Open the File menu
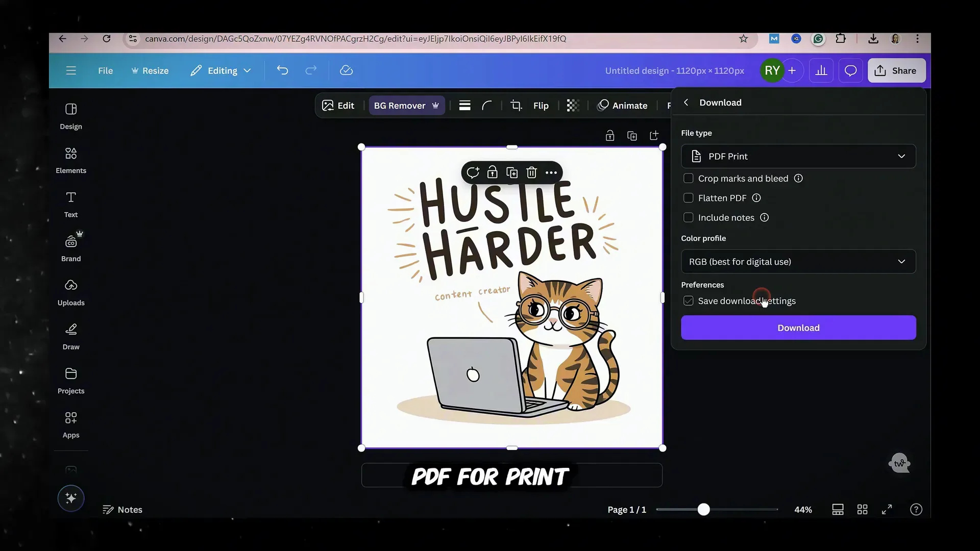 105,70
